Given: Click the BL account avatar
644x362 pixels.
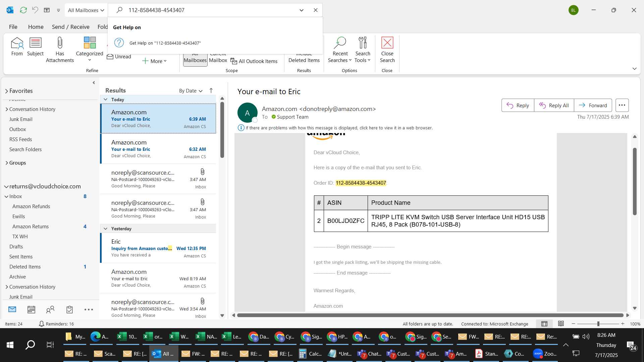Looking at the screenshot, I should [x=573, y=10].
